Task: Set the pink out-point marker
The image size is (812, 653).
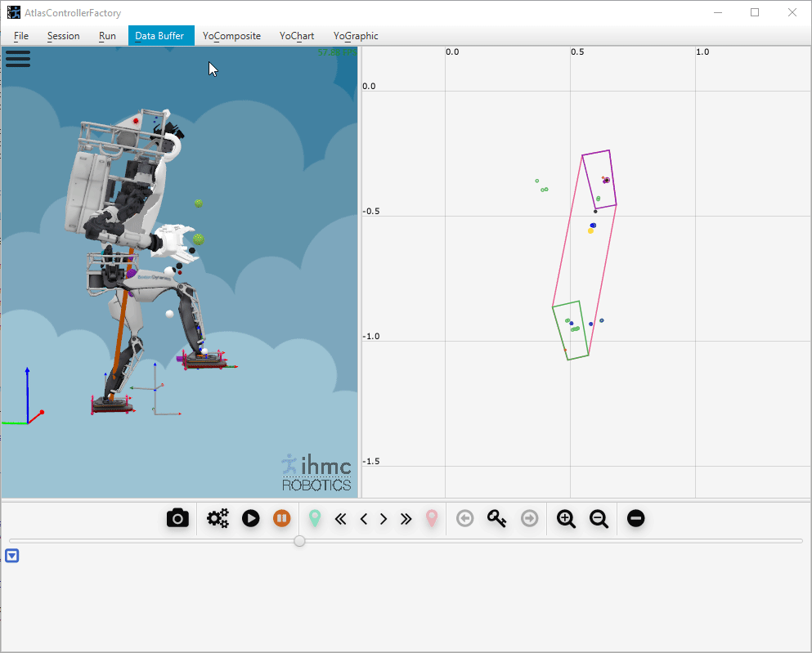Action: pyautogui.click(x=432, y=518)
